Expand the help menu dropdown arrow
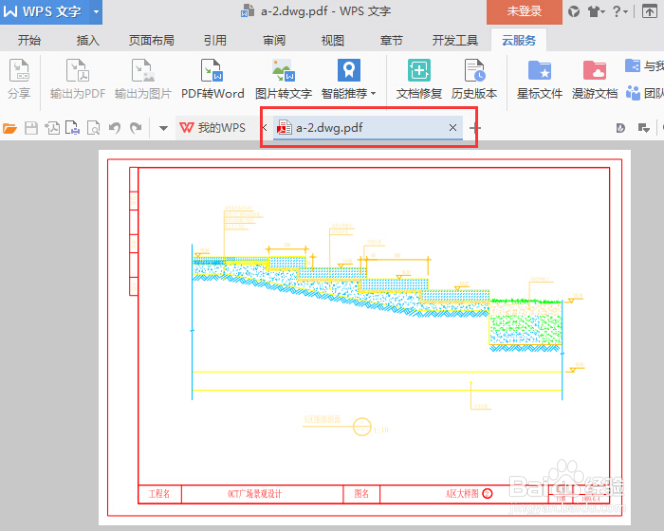This screenshot has width=664, height=531. (625, 12)
